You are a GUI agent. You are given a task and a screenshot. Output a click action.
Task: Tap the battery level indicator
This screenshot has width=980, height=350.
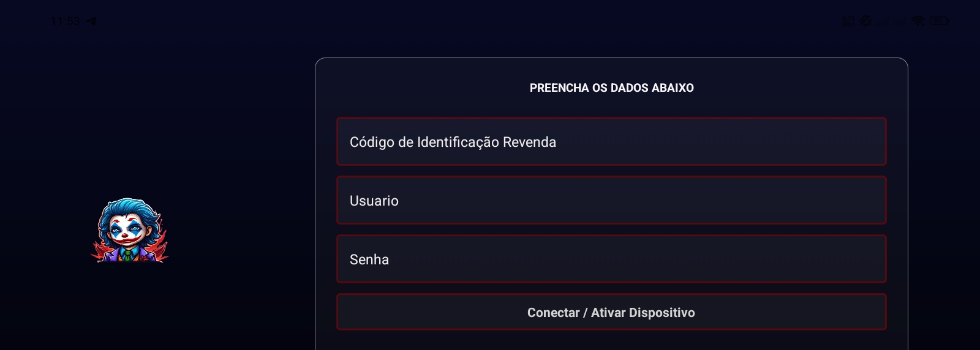click(939, 21)
